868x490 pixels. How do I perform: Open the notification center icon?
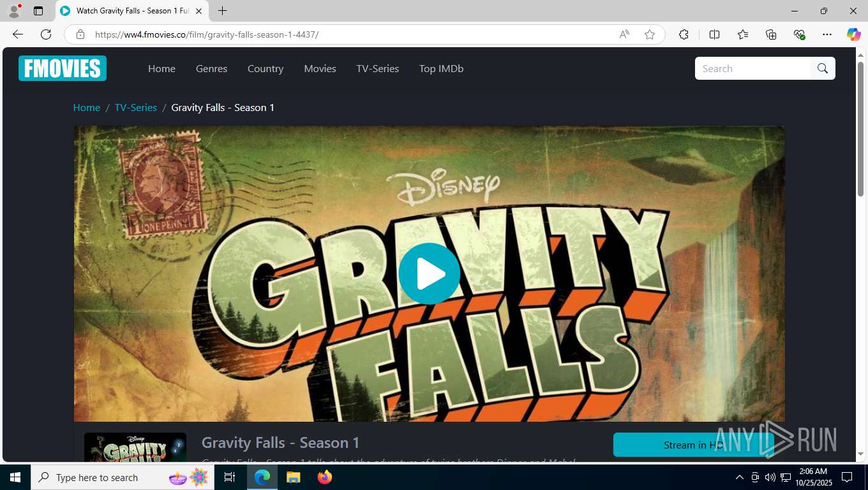(x=847, y=477)
